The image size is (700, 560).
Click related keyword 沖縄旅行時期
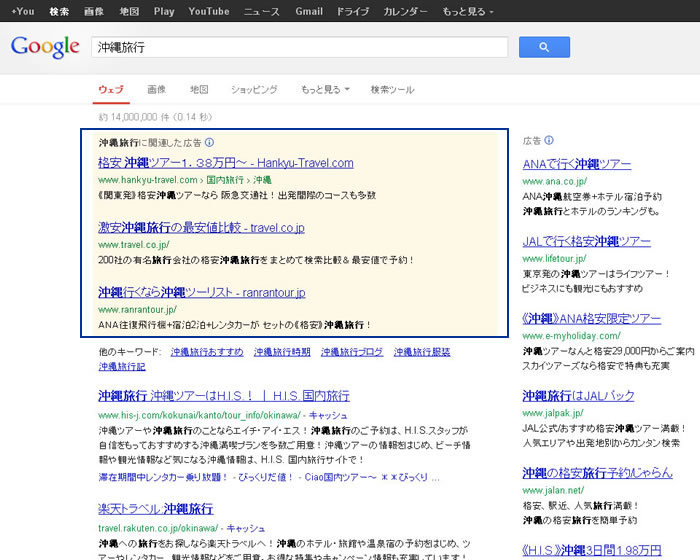pos(282,352)
